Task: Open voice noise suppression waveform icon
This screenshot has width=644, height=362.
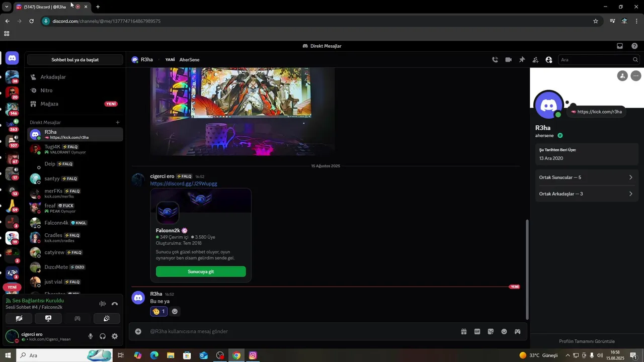Action: (x=103, y=304)
